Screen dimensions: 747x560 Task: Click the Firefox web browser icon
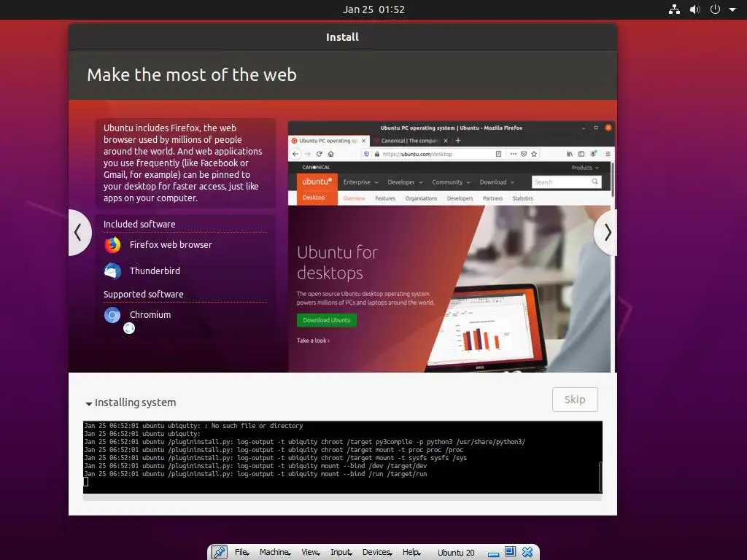pos(112,245)
